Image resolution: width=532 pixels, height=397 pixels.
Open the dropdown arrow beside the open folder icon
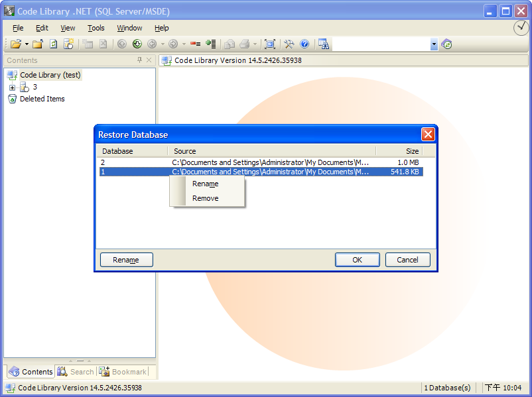tap(27, 44)
